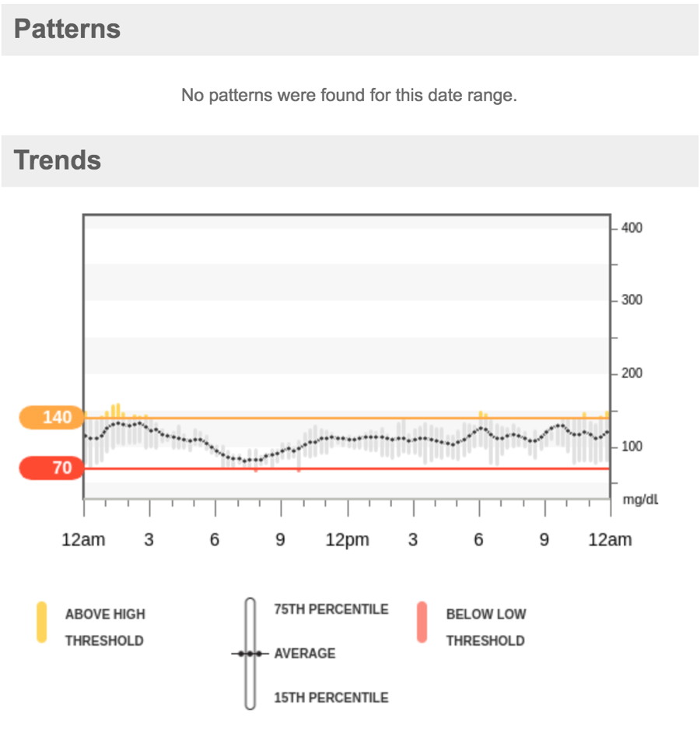This screenshot has width=700, height=729.
Task: Click the orange high threshold line on chart
Action: pyautogui.click(x=347, y=418)
